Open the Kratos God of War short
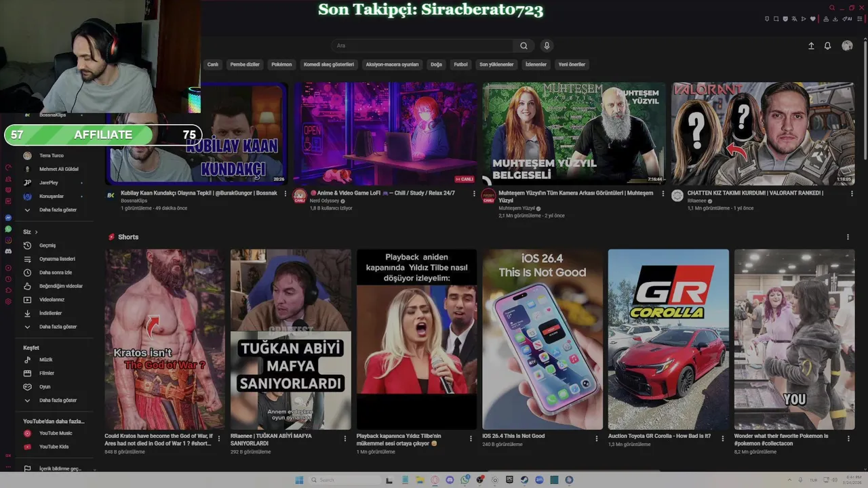Screen dimensions: 868x488 (x=165, y=339)
